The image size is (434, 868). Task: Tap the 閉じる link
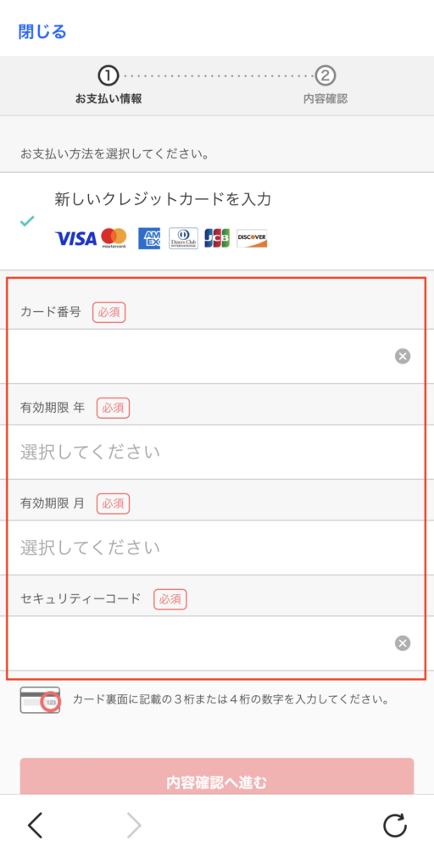pyautogui.click(x=42, y=31)
